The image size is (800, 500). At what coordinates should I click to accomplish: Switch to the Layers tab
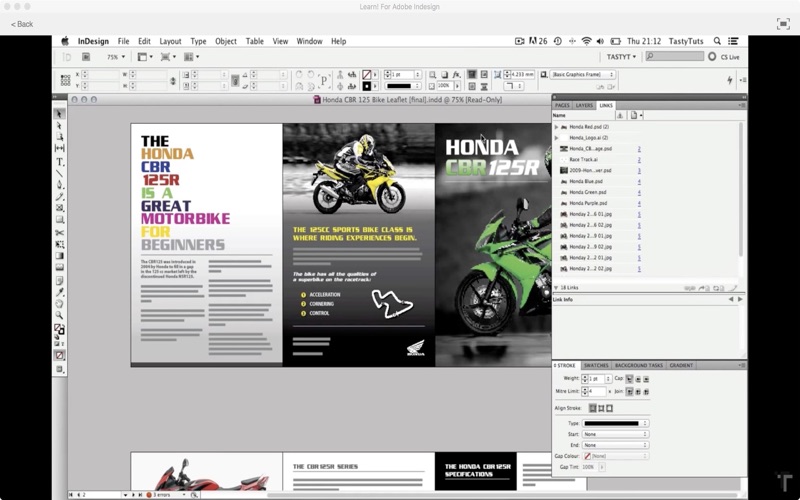pyautogui.click(x=584, y=105)
